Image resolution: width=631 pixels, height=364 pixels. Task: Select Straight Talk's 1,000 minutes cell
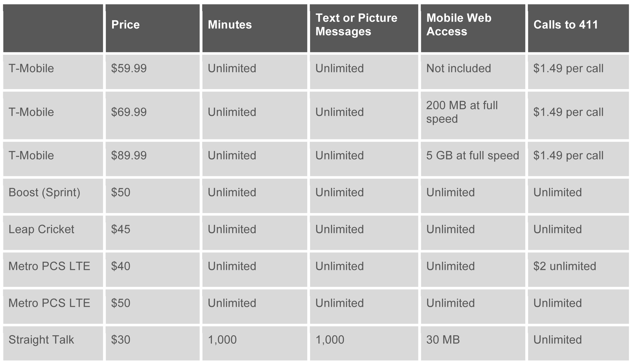(x=222, y=340)
